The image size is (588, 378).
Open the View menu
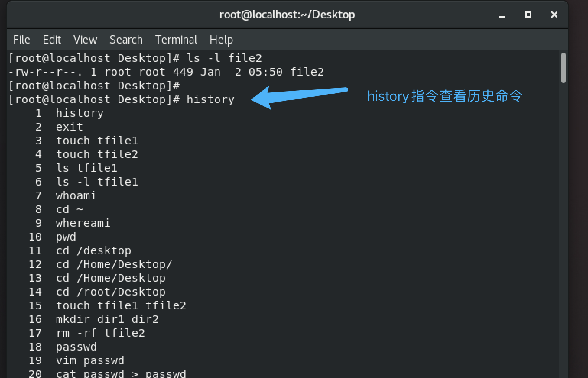tap(85, 39)
